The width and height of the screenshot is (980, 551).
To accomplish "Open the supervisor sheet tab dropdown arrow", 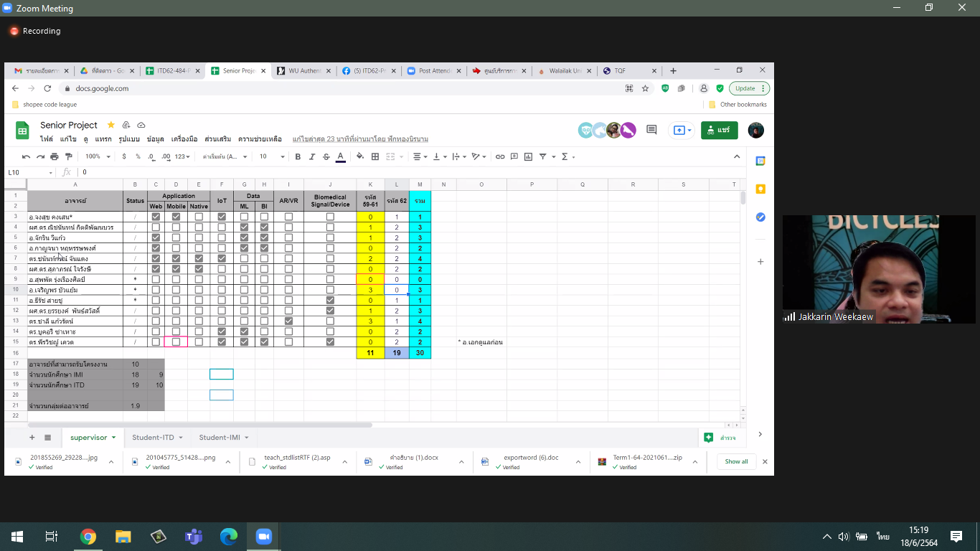I will 113,438.
